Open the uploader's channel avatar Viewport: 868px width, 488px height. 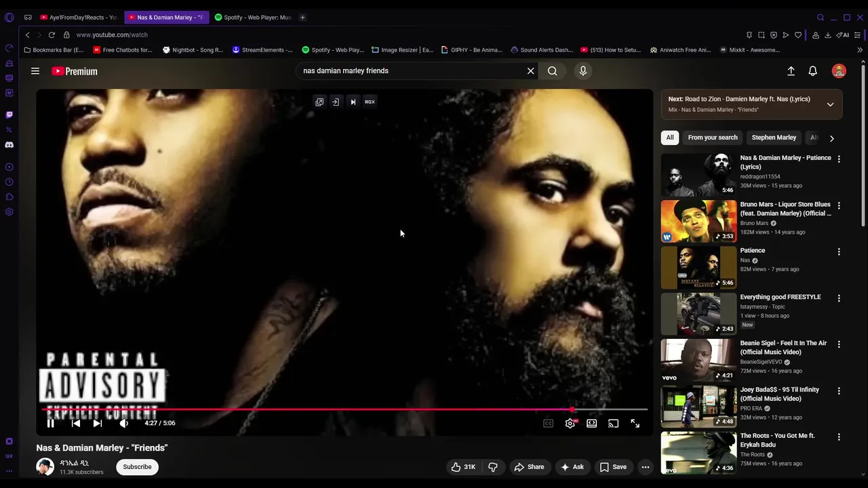pyautogui.click(x=45, y=467)
